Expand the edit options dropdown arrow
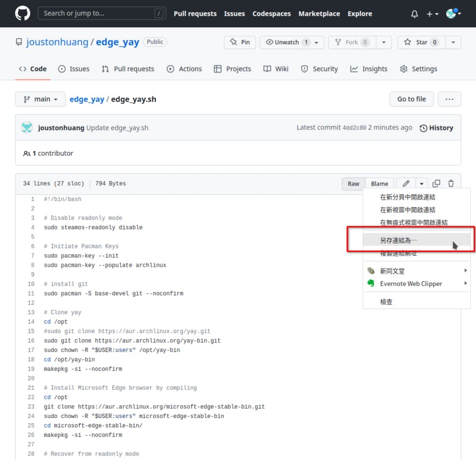The height and width of the screenshot is (460, 476). point(422,184)
